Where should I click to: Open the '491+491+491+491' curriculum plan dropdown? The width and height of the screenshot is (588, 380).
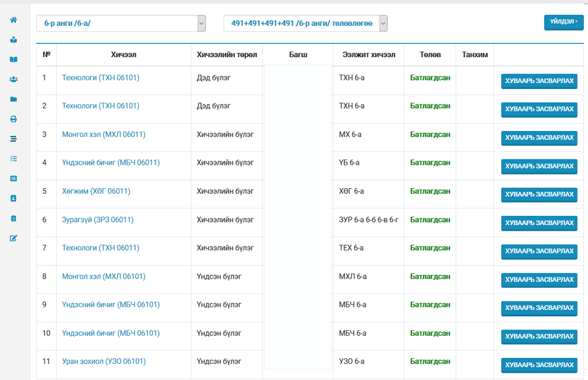click(305, 23)
